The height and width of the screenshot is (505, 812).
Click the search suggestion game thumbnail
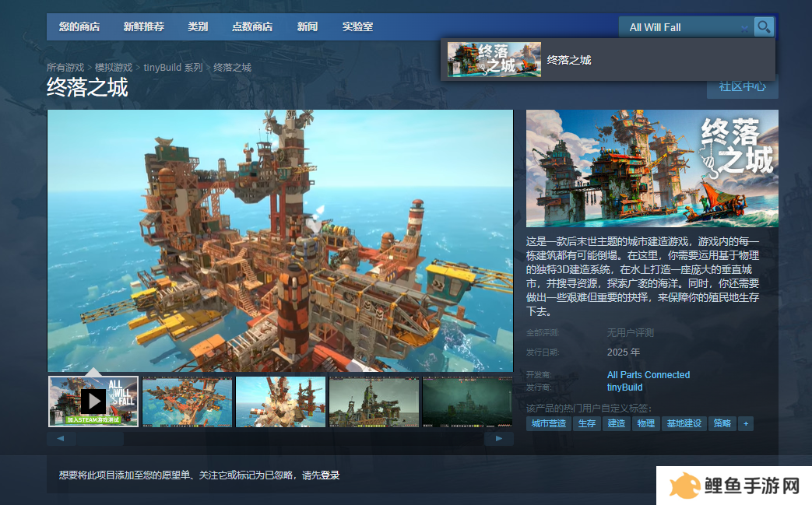click(x=494, y=59)
